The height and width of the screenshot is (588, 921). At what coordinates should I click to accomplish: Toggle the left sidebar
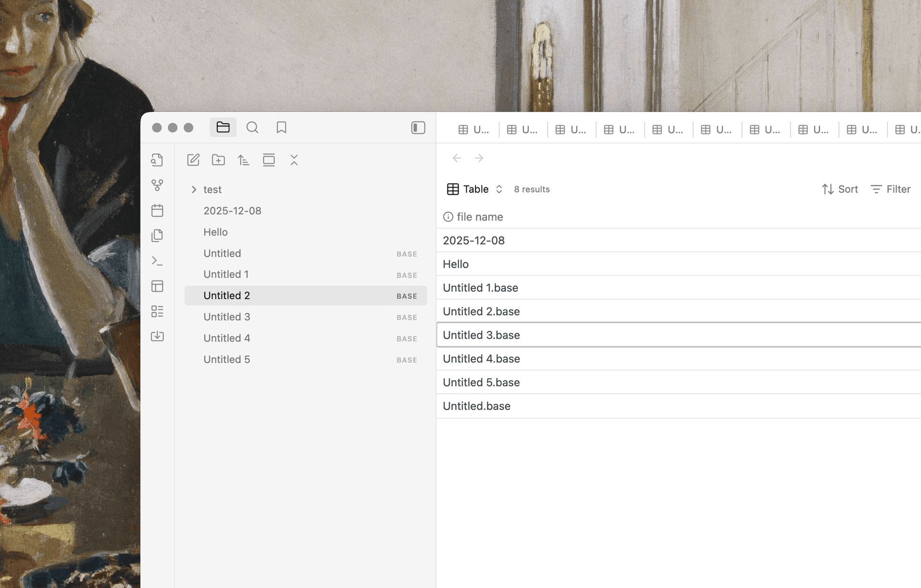tap(418, 128)
